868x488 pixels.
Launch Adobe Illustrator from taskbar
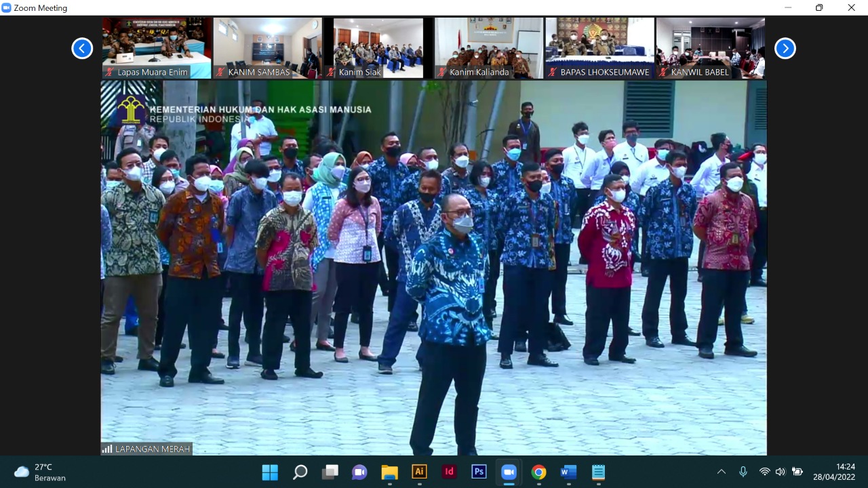click(x=419, y=472)
